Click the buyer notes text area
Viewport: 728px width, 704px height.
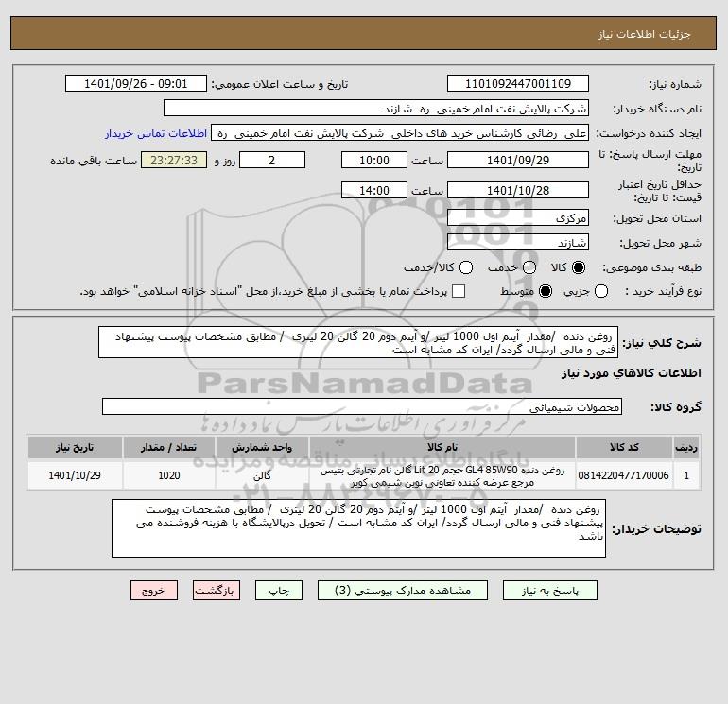click(358, 528)
